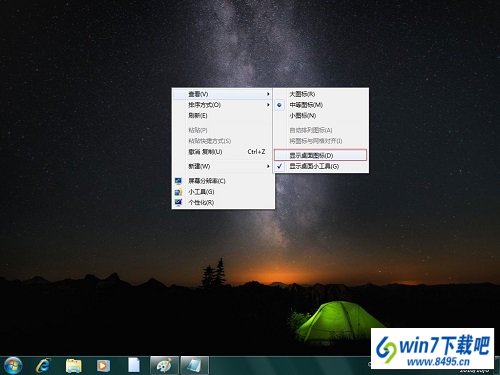Click the greyed 粘贴(P) paste entry
The width and height of the screenshot is (500, 375).
[223, 130]
